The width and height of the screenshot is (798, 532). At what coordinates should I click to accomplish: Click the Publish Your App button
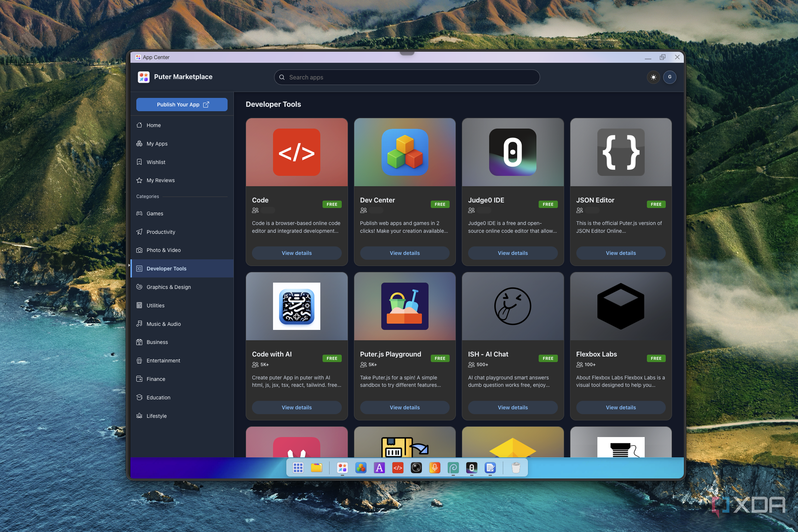(x=182, y=105)
